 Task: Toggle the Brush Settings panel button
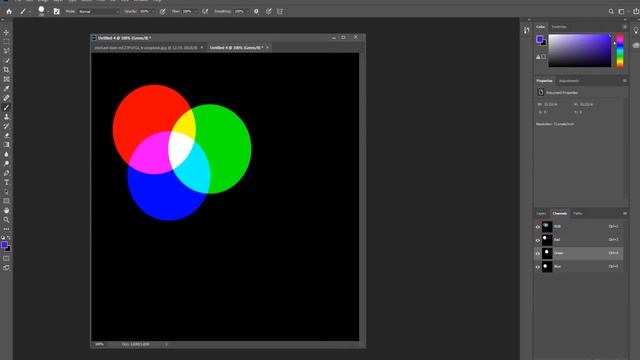56,11
